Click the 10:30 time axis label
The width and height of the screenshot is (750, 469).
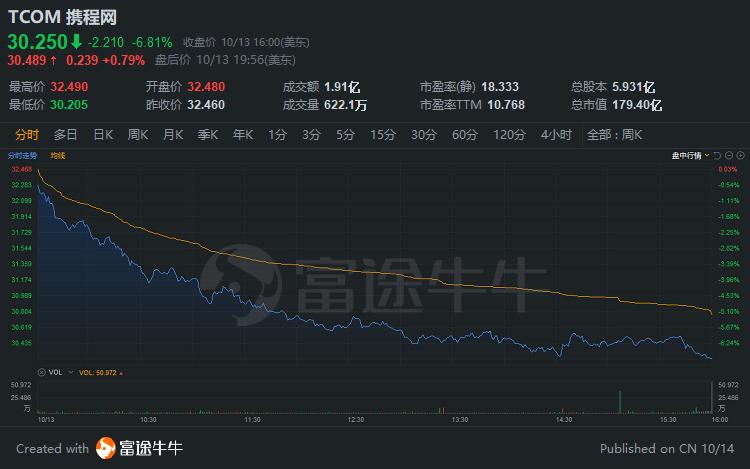click(x=148, y=420)
